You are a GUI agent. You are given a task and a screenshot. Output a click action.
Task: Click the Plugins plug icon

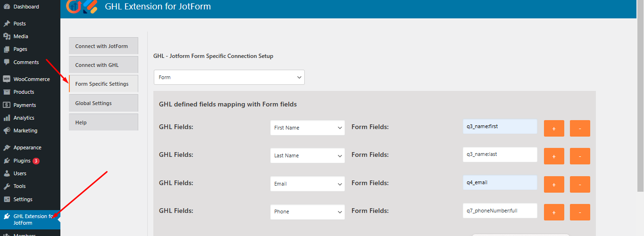tap(7, 161)
